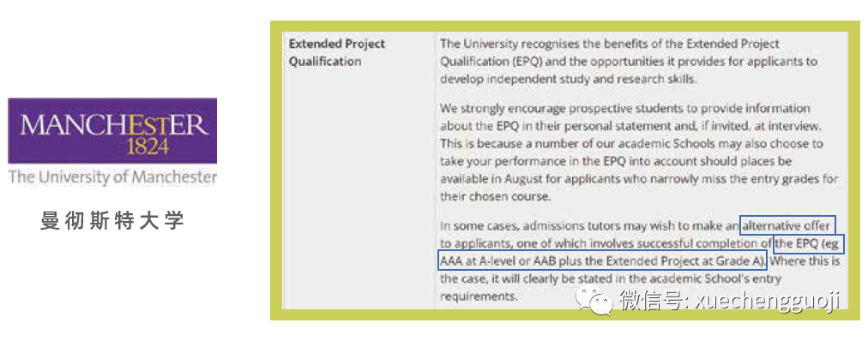The height and width of the screenshot is (341, 868).
Task: Click boxed 'AAA at A-level or AAB' line
Action: pyautogui.click(x=602, y=260)
